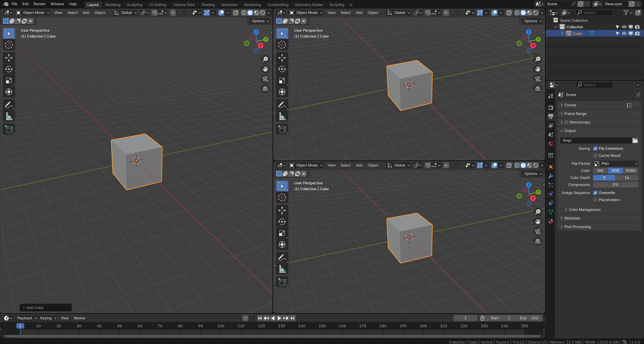The width and height of the screenshot is (644, 344).
Task: Open the Physics properties tab
Action: (550, 194)
